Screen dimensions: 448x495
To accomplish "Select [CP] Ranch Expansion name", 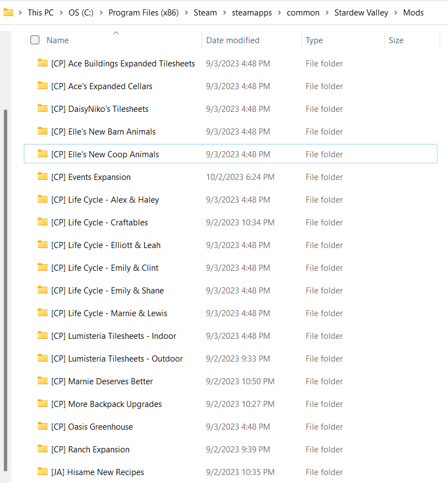I will point(90,450).
